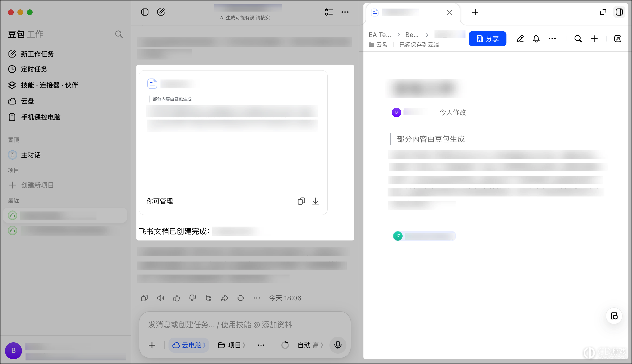Image resolution: width=632 pixels, height=364 pixels.
Task: Close the document tab
Action: [449, 12]
